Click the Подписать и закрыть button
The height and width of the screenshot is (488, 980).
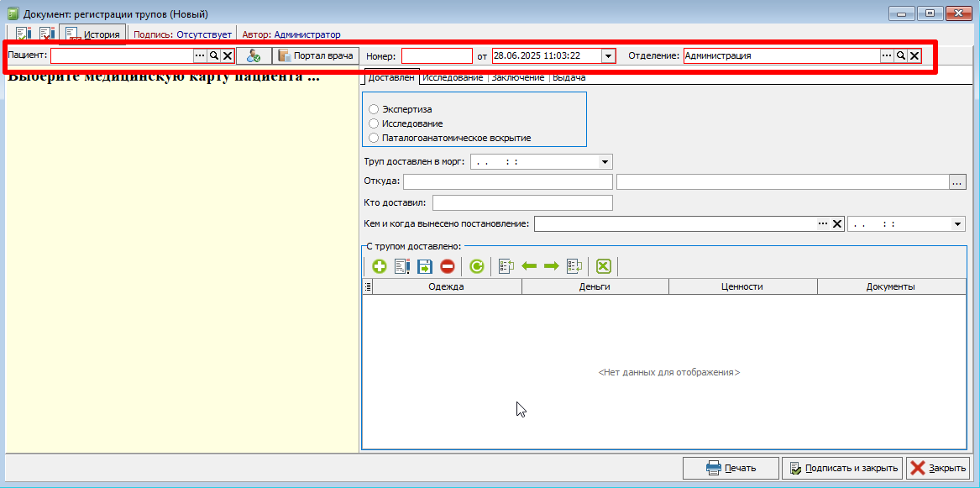[x=842, y=468]
